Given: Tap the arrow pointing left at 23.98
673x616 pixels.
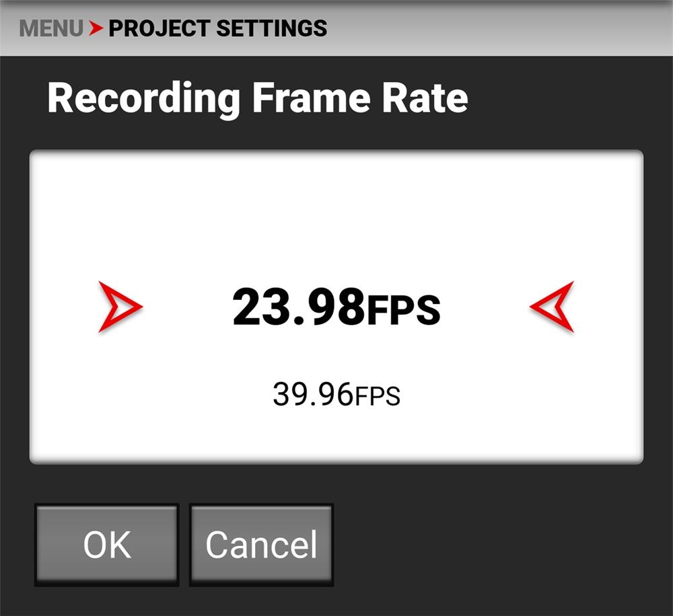Looking at the screenshot, I should point(552,307).
